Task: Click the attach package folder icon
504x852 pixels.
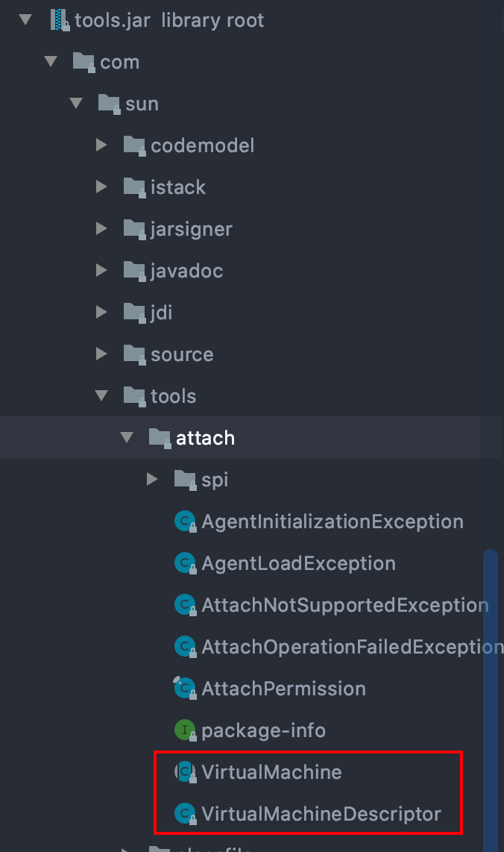Action: pyautogui.click(x=160, y=438)
